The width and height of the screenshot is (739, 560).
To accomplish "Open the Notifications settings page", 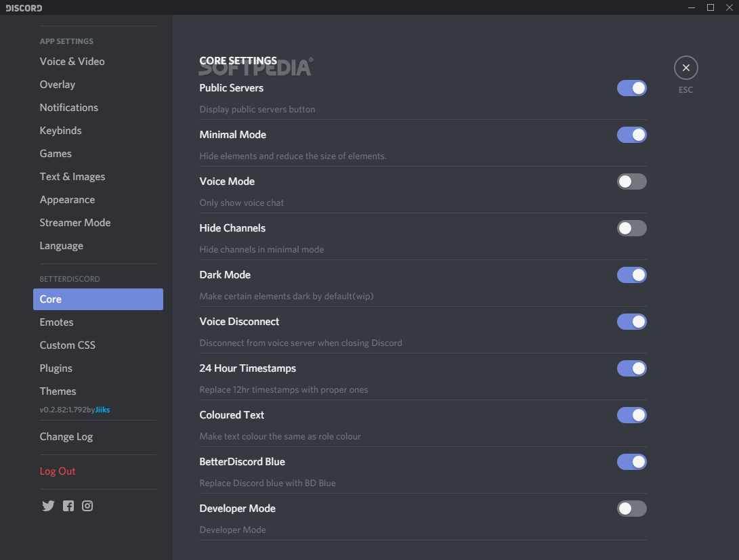I will click(98, 108).
